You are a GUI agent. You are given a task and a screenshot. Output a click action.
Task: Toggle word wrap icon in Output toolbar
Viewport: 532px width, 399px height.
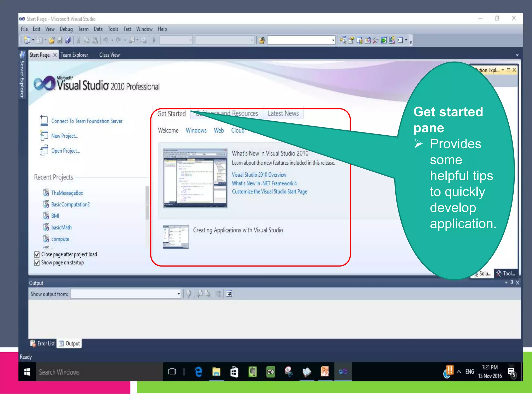click(229, 294)
